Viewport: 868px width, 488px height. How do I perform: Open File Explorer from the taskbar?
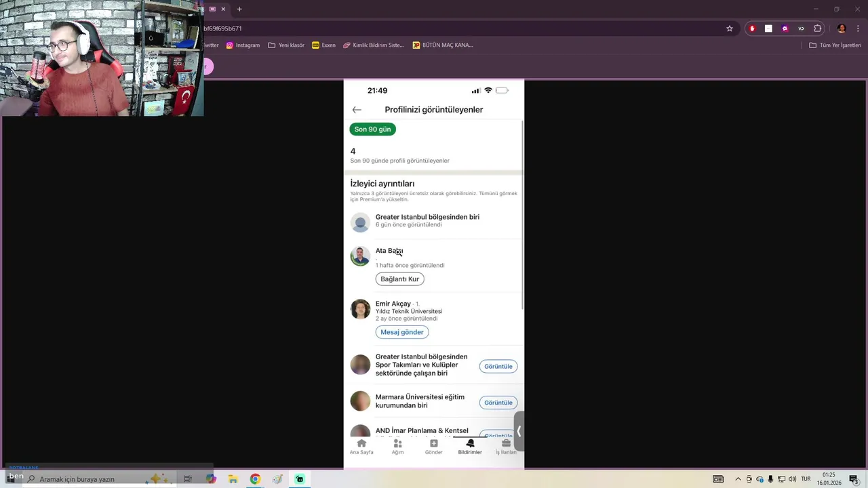coord(233,479)
